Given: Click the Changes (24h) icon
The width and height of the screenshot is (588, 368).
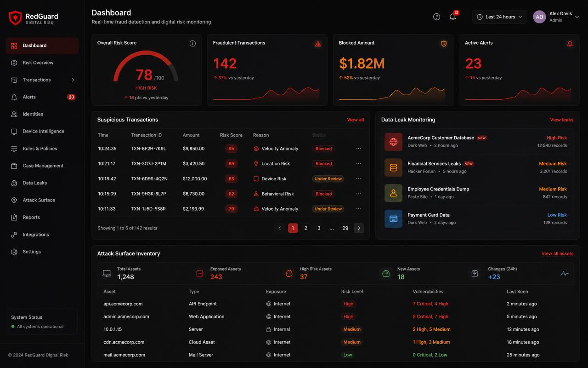Looking at the screenshot, I should tap(475, 273).
